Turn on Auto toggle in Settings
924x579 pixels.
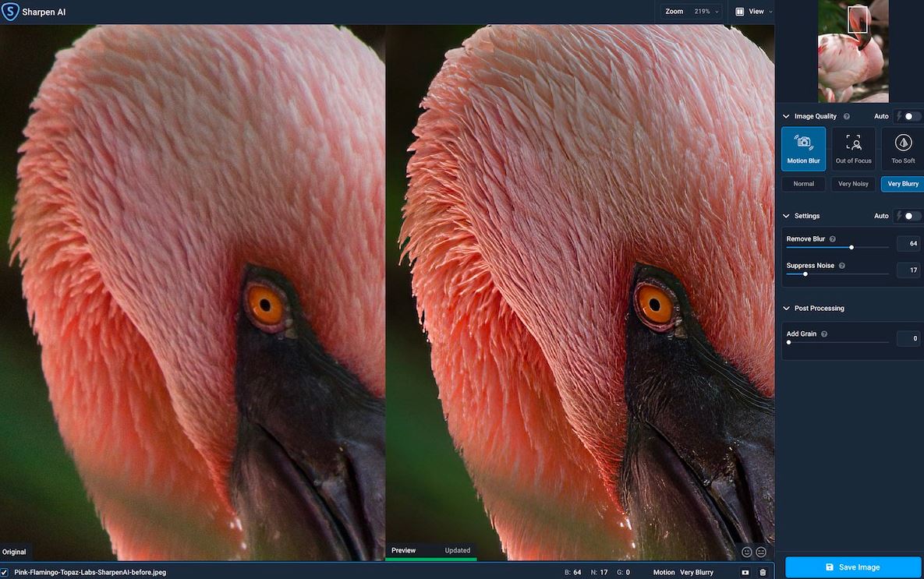pyautogui.click(x=911, y=216)
